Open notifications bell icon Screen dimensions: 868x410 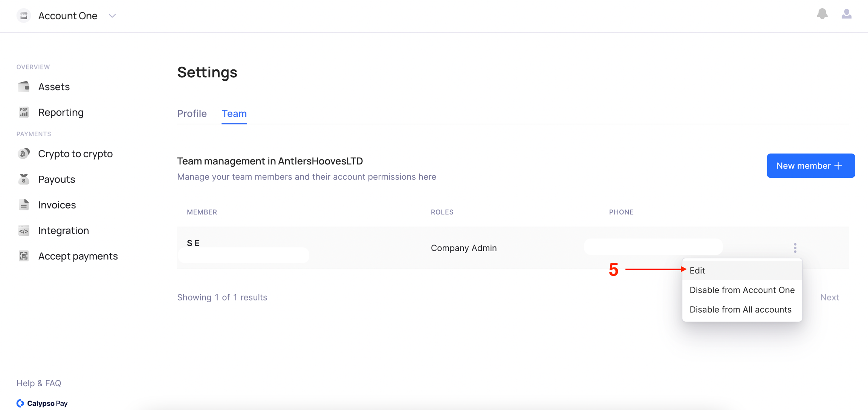822,14
